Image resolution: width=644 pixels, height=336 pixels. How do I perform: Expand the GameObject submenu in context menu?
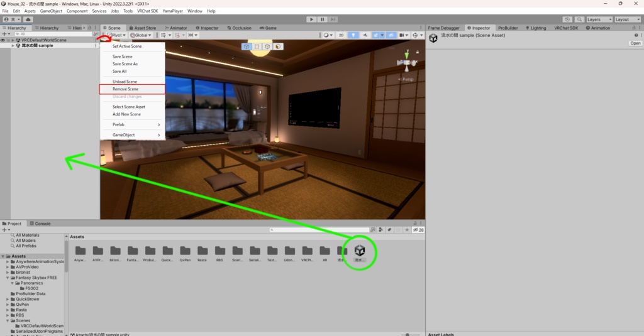(133, 134)
